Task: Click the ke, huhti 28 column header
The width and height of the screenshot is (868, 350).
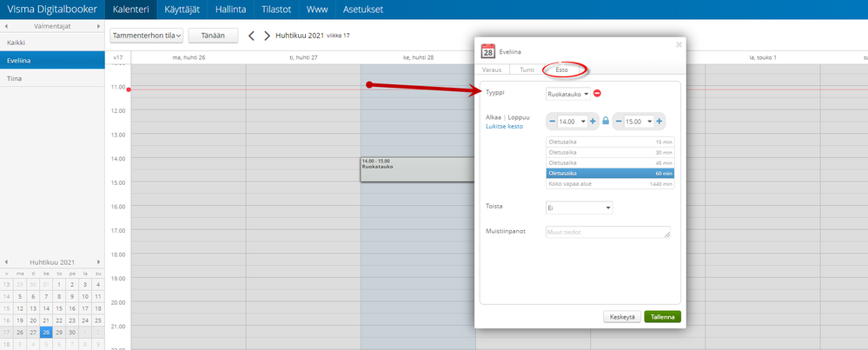Action: pyautogui.click(x=418, y=57)
